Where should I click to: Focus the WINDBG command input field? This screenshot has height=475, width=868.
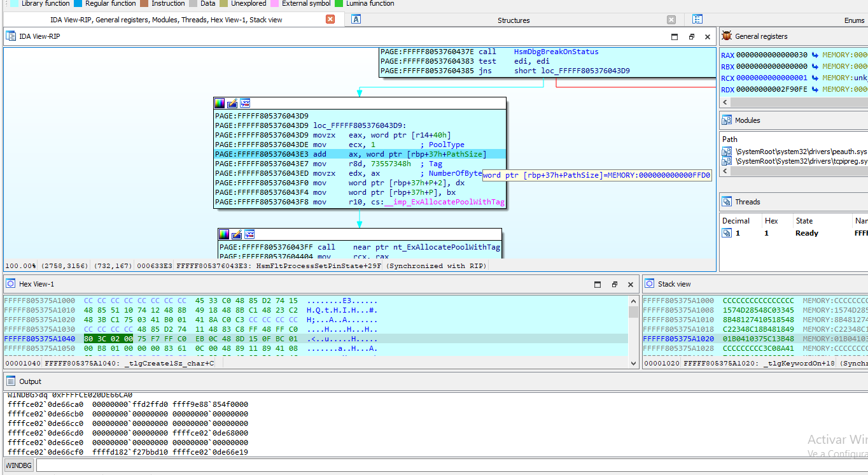[x=452, y=465]
